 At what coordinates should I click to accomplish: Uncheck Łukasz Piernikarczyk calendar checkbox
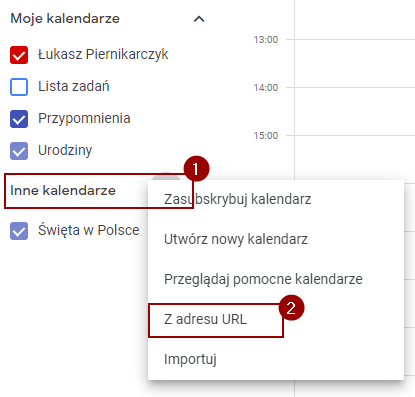point(19,55)
